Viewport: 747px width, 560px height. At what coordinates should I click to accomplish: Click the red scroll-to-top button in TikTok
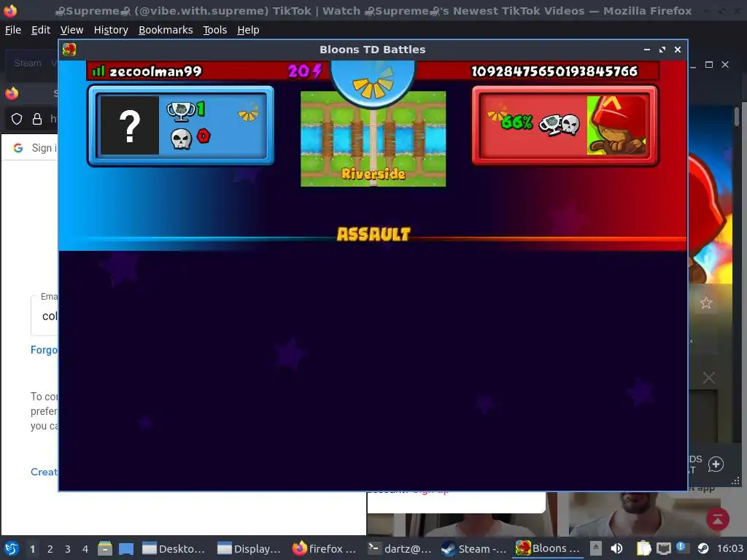tap(718, 519)
